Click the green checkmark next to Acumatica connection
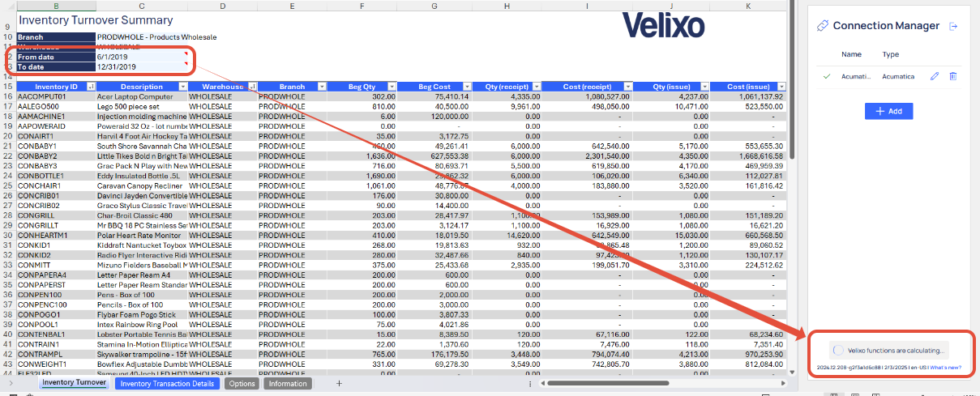Viewport: 980px width, 396px height. (x=827, y=76)
